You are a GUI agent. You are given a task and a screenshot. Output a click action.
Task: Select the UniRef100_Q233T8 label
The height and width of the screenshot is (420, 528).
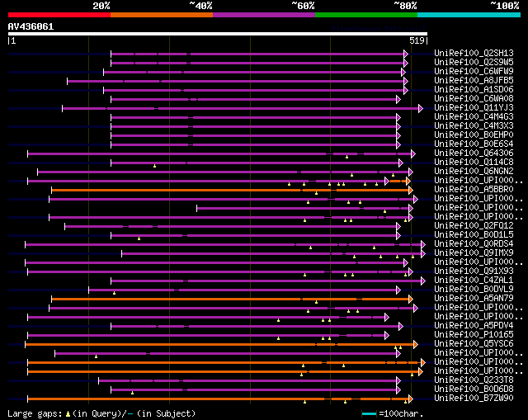pyautogui.click(x=474, y=380)
